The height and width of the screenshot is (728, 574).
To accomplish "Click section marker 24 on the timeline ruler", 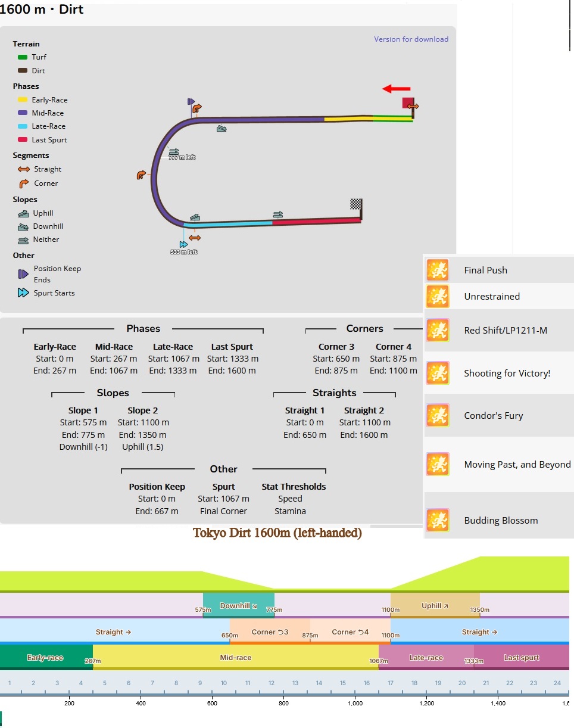I will tap(557, 683).
